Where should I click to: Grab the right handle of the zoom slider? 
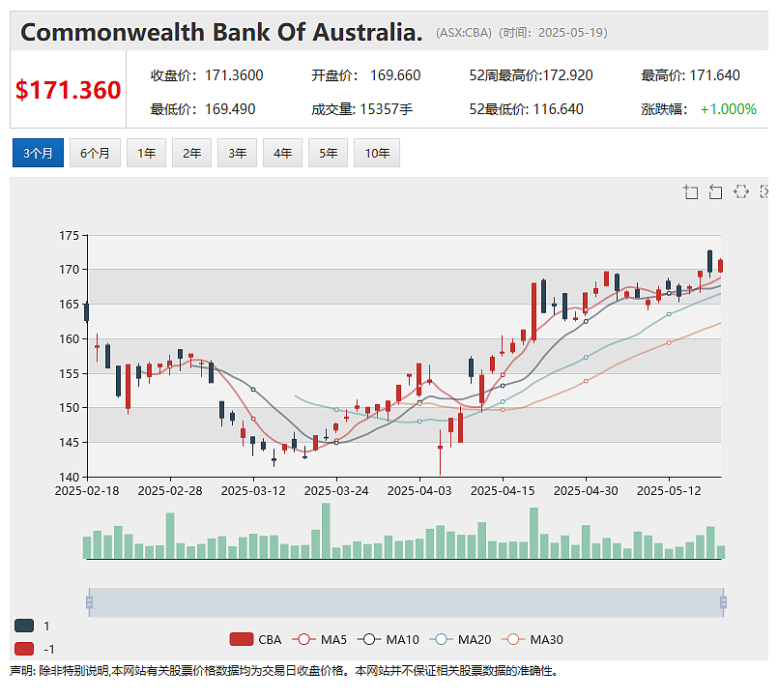click(724, 602)
